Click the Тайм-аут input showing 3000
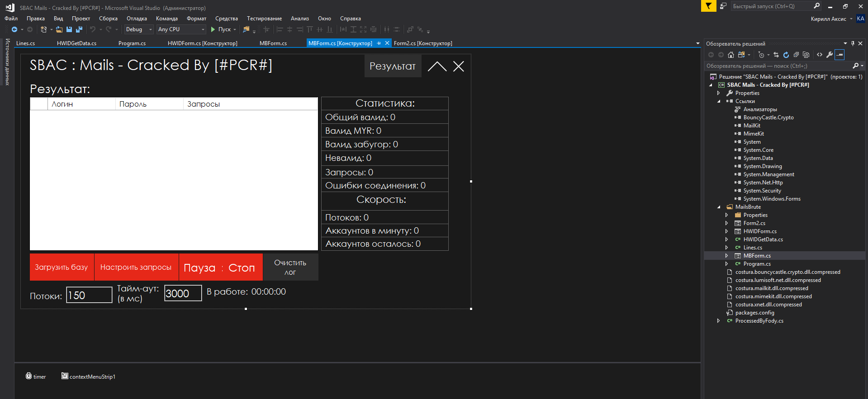The height and width of the screenshot is (399, 868). (x=183, y=293)
